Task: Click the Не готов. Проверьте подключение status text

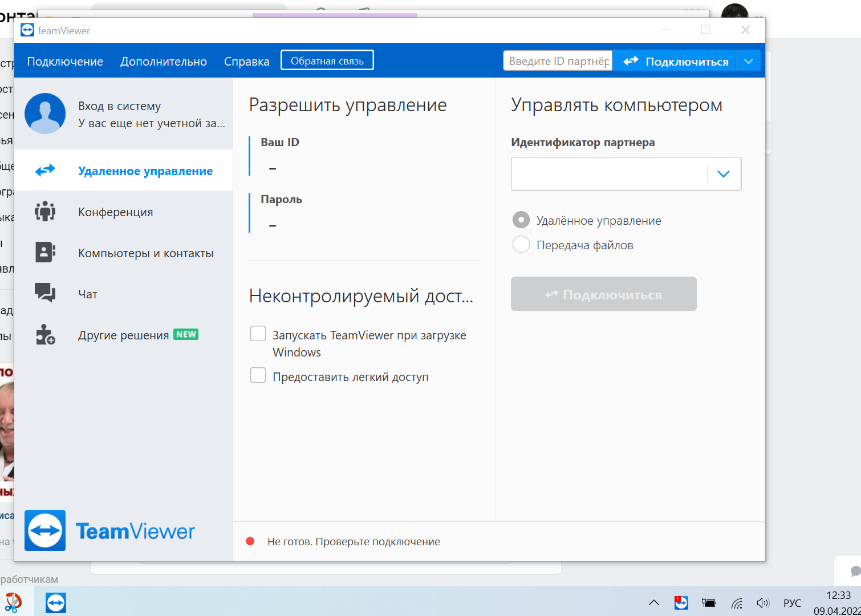Action: (x=354, y=541)
